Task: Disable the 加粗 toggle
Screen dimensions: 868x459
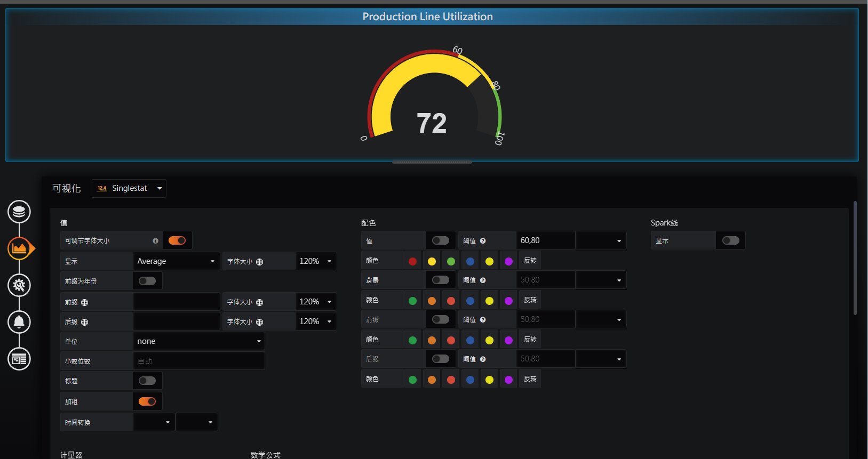Action: point(147,401)
